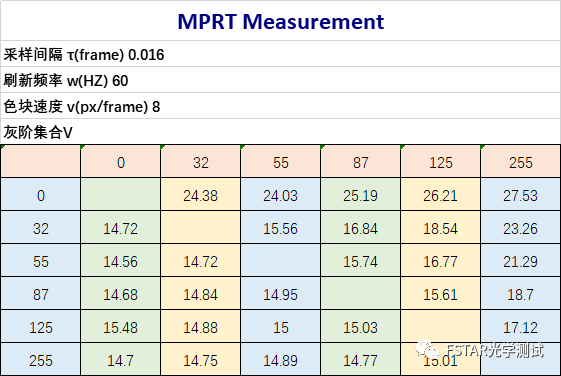Select the 灰阶集合V label row
The width and height of the screenshot is (561, 376).
[x=280, y=132]
